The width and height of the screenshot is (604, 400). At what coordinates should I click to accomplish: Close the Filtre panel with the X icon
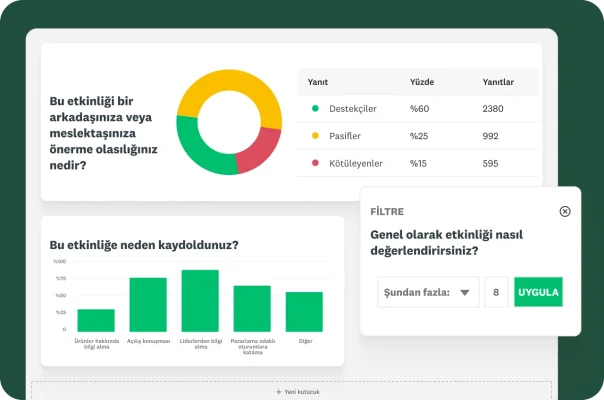tap(565, 211)
